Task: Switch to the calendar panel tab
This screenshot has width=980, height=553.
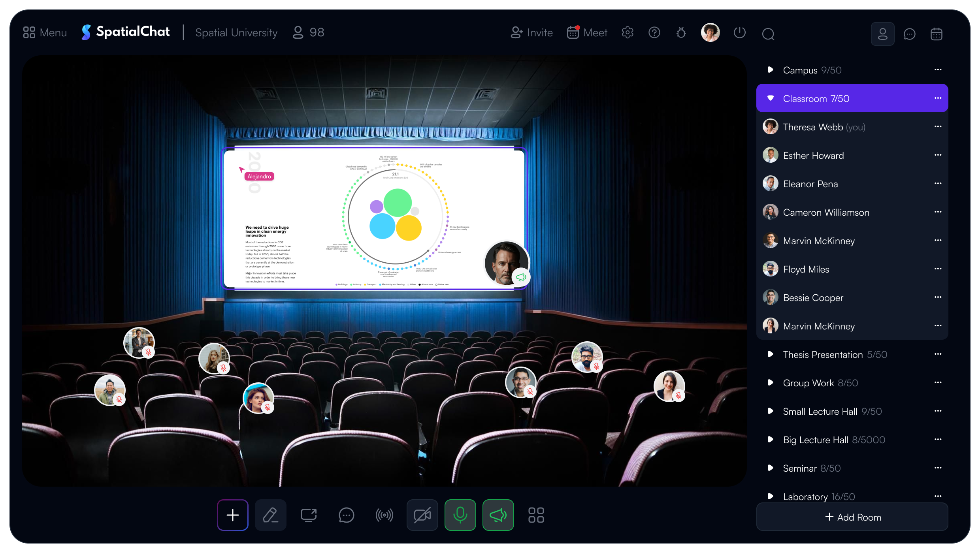Action: point(937,34)
